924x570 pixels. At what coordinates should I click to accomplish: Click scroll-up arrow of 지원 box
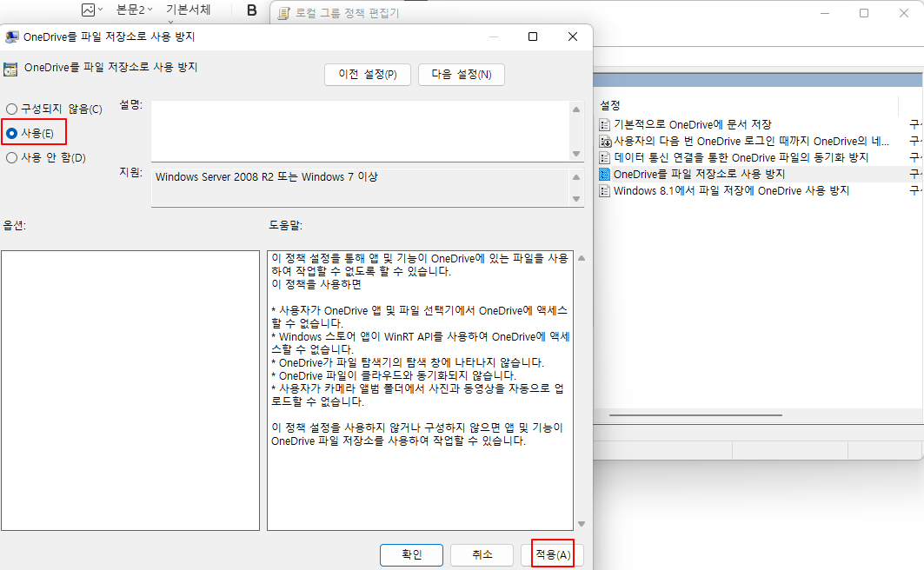click(576, 177)
